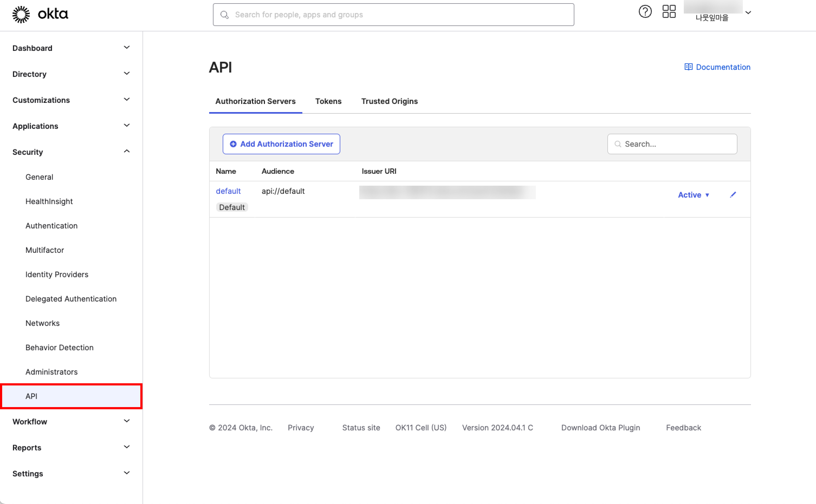Expand the Customizations section chevron

point(127,99)
